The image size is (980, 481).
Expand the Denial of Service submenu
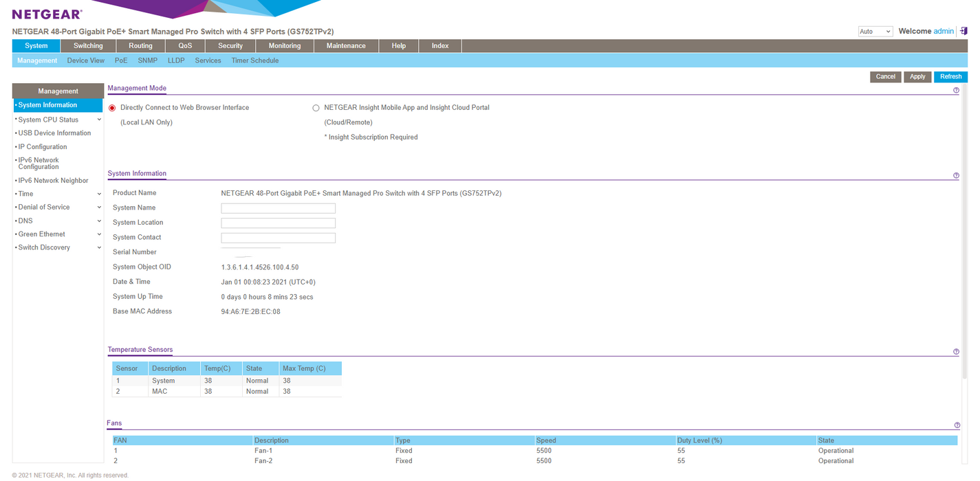click(99, 208)
